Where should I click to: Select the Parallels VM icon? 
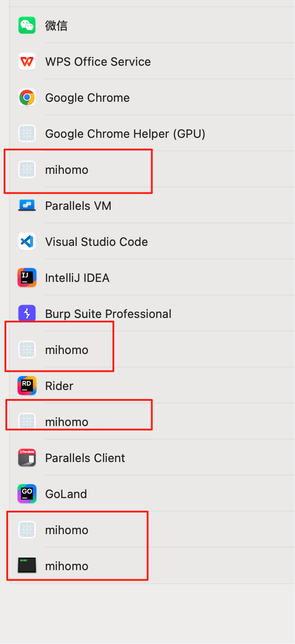[27, 205]
